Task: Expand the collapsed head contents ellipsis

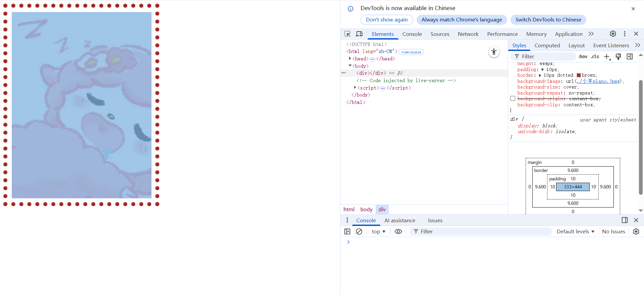Action: pos(372,59)
